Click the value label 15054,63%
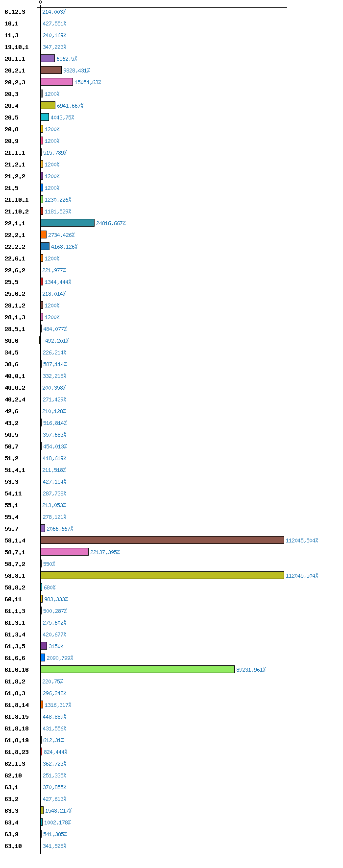The height and width of the screenshot is (868, 343). (88, 82)
